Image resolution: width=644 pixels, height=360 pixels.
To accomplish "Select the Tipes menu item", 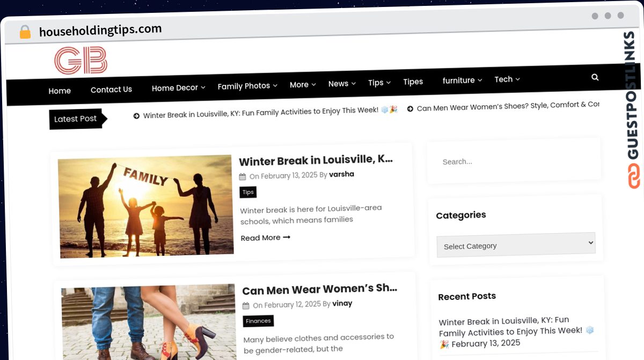I will click(413, 82).
